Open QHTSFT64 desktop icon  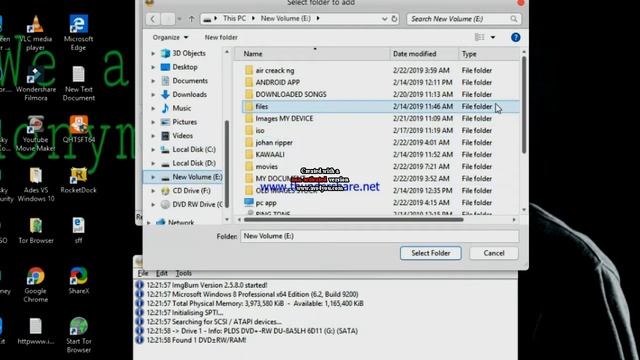tap(78, 130)
